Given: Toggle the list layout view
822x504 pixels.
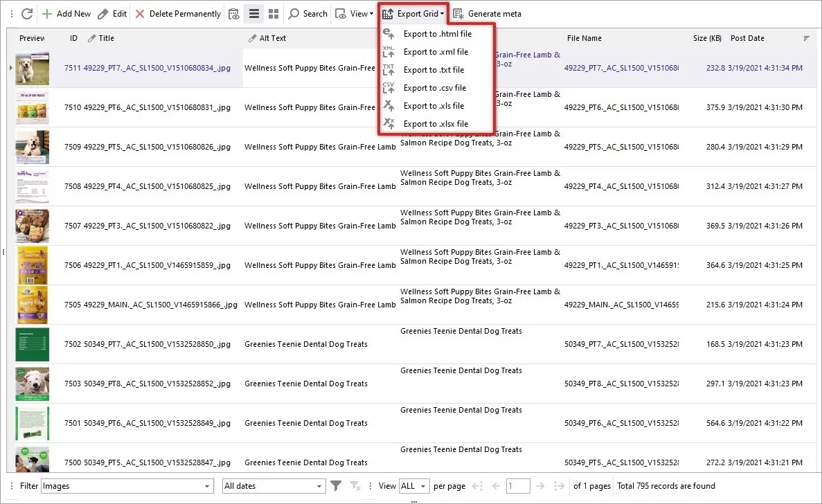Looking at the screenshot, I should 253,13.
